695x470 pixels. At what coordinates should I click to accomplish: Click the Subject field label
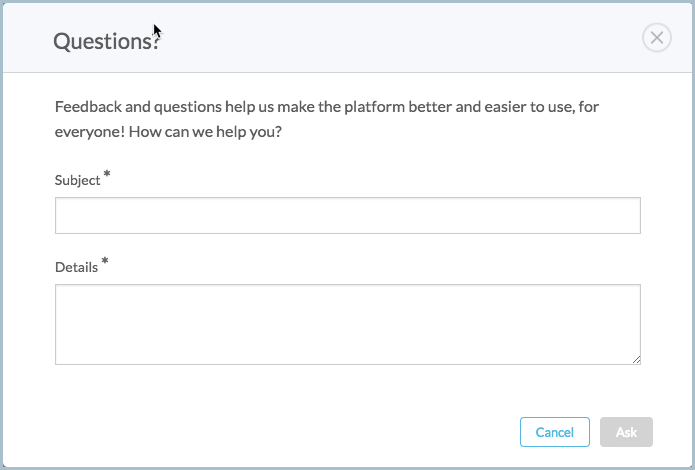[x=78, y=180]
